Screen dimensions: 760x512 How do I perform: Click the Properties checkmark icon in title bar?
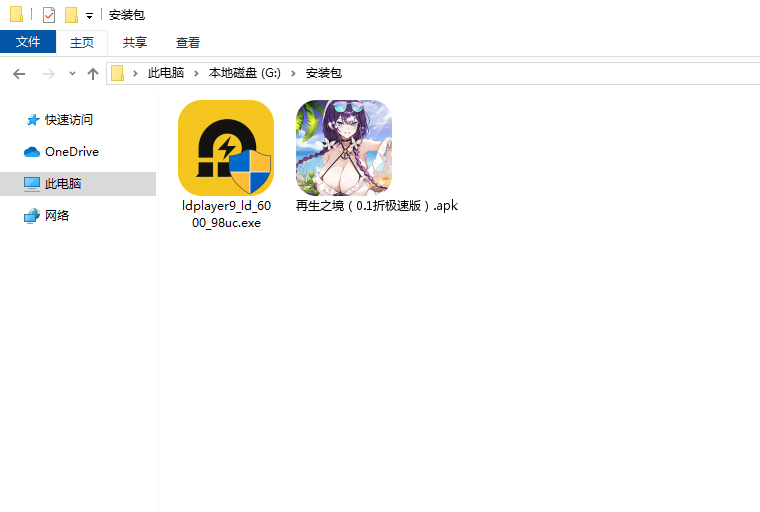(49, 15)
